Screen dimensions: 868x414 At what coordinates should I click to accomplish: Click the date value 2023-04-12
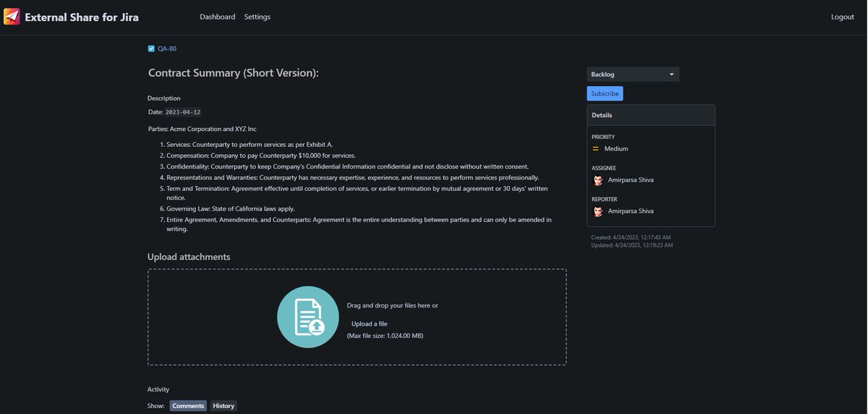click(x=183, y=112)
